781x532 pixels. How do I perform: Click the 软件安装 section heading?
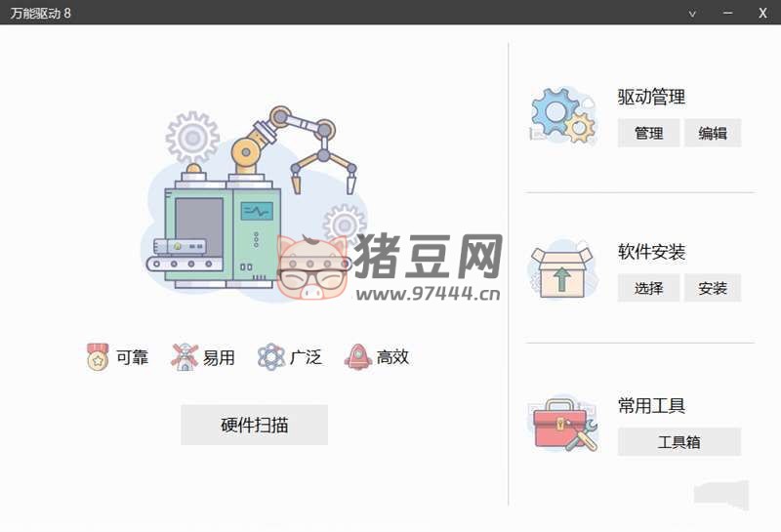[x=651, y=252]
